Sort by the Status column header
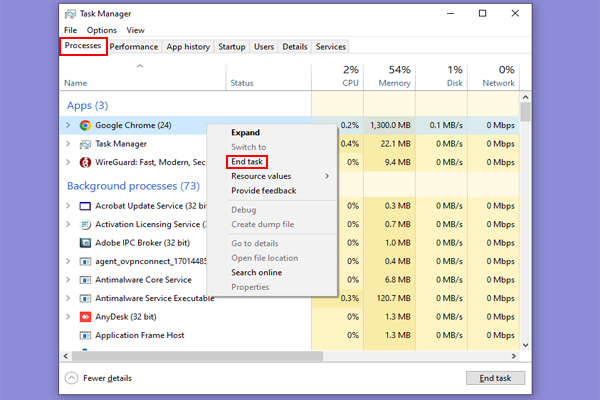This screenshot has height=400, width=600. (269, 77)
